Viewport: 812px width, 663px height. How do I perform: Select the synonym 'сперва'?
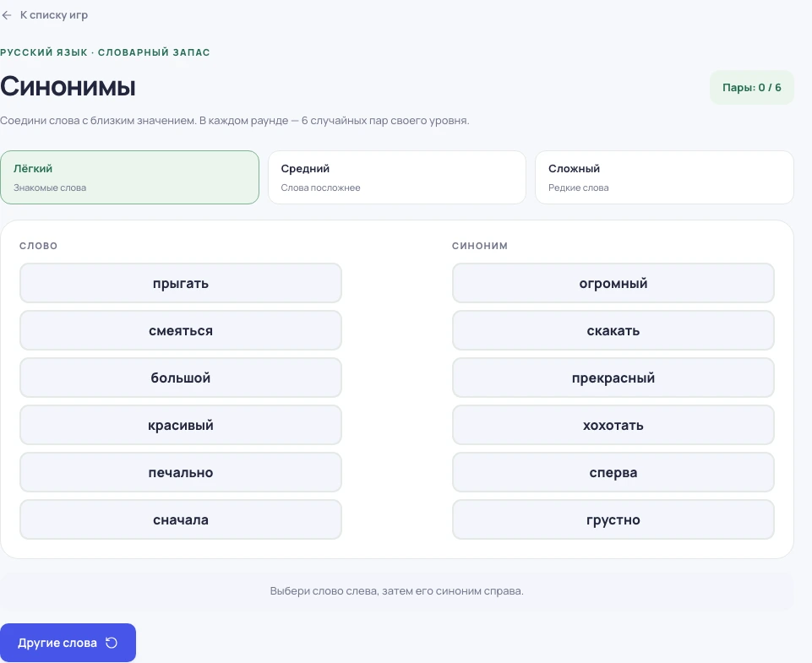click(613, 472)
